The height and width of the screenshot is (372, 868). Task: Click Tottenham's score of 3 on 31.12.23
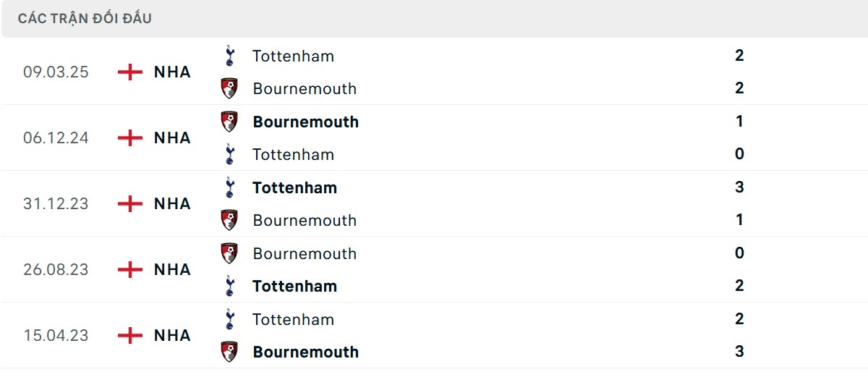coord(739,187)
